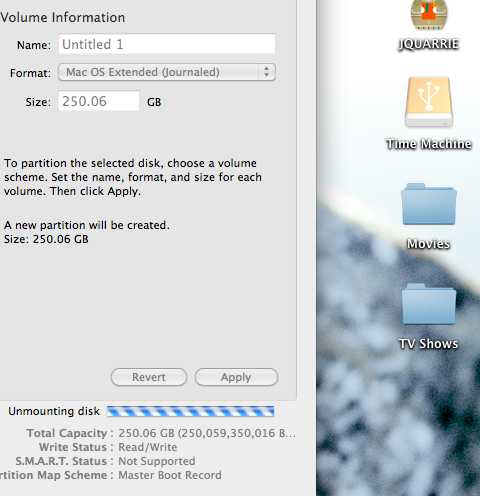This screenshot has width=480, height=496.
Task: Click the S.M.A.R.T. Status value Not Supported
Action: pyautogui.click(x=157, y=461)
